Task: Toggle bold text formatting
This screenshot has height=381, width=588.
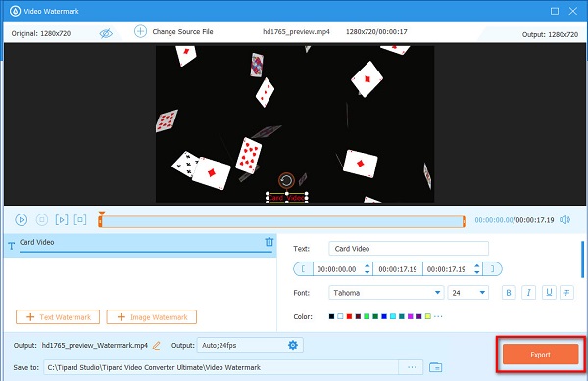Action: pyautogui.click(x=509, y=293)
